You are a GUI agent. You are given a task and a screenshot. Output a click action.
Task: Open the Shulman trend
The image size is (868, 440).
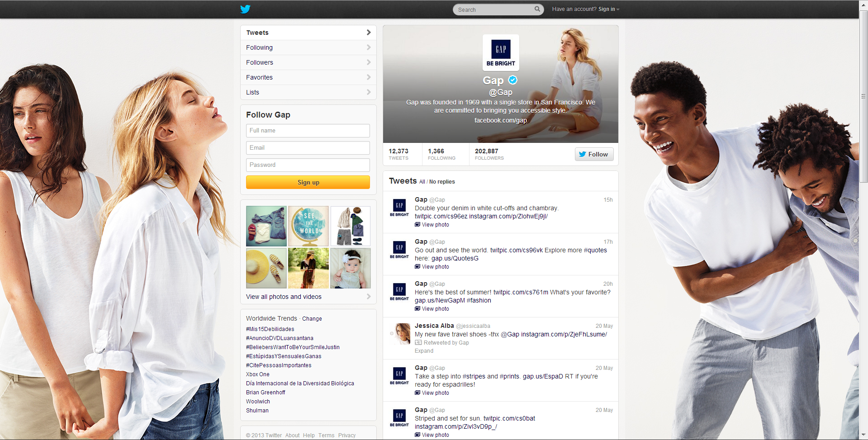[x=257, y=411]
